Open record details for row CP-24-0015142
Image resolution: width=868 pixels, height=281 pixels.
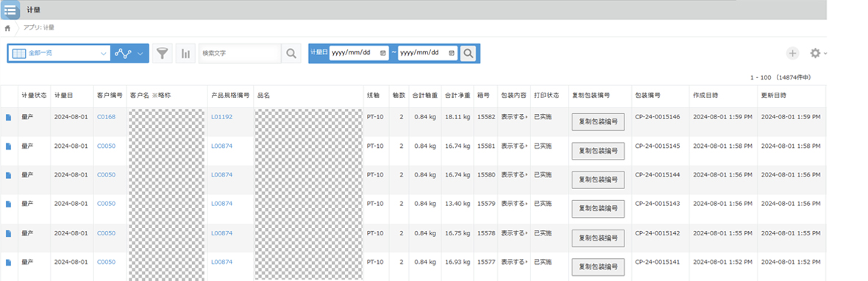(8, 233)
